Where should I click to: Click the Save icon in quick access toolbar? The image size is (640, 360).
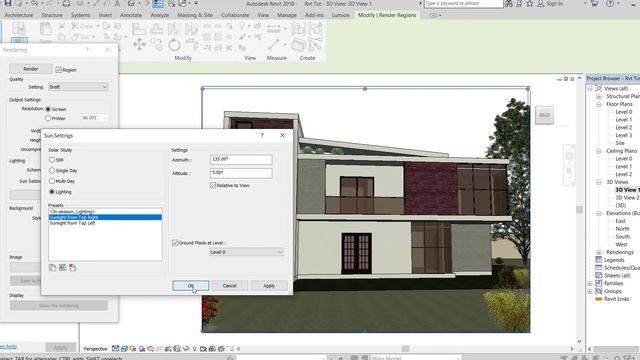pyautogui.click(x=8, y=3)
